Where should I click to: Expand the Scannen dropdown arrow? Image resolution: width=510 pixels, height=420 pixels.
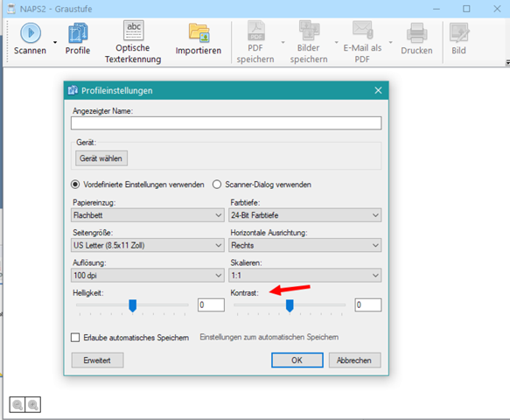pyautogui.click(x=55, y=42)
